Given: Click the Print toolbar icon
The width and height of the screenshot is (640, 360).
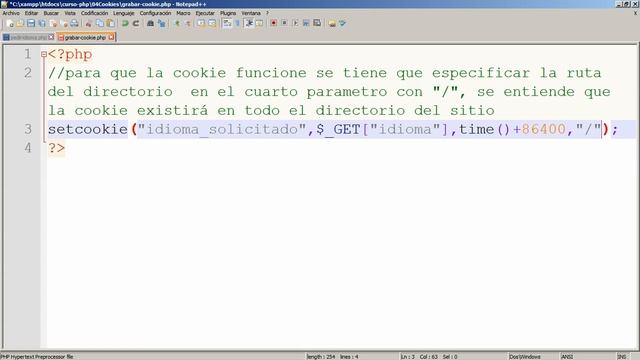Looking at the screenshot, I should tap(74, 24).
